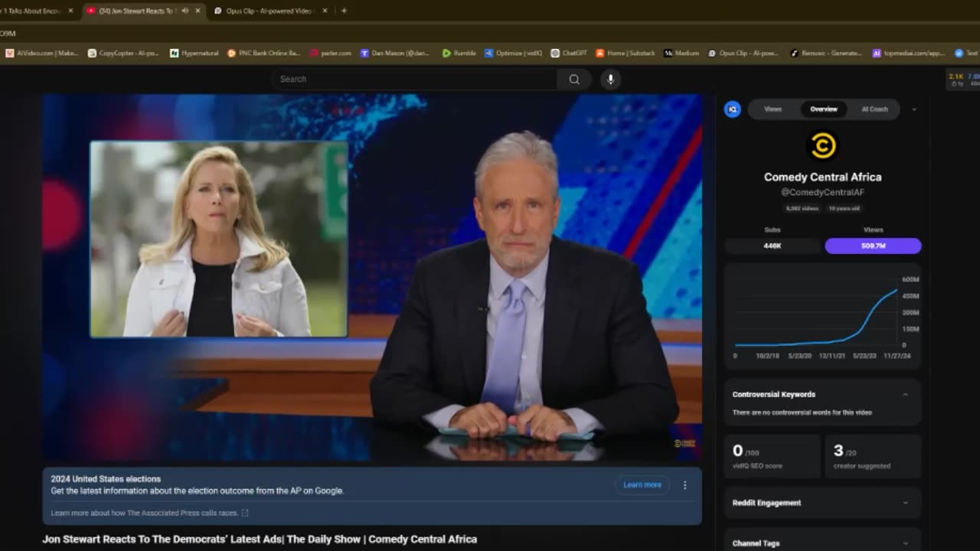
Task: Click the vidIQ SEO score card
Action: (x=772, y=456)
